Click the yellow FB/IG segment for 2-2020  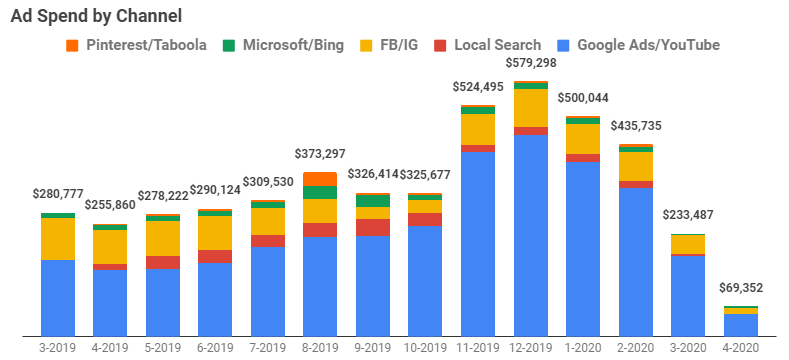(x=636, y=166)
